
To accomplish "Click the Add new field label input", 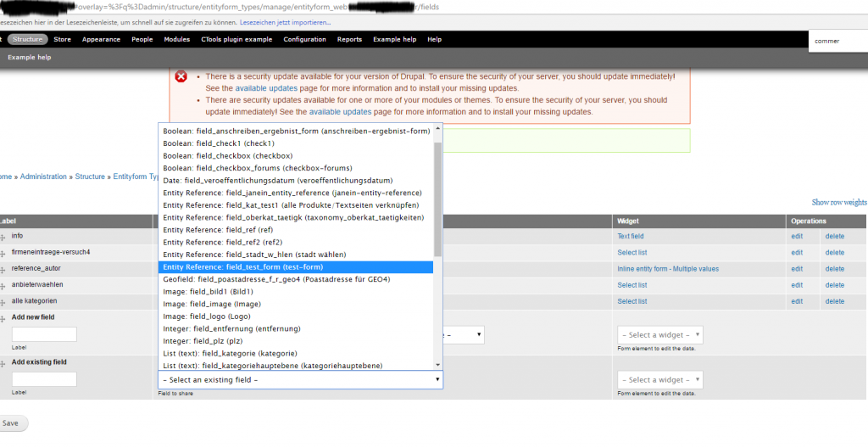I will click(44, 334).
